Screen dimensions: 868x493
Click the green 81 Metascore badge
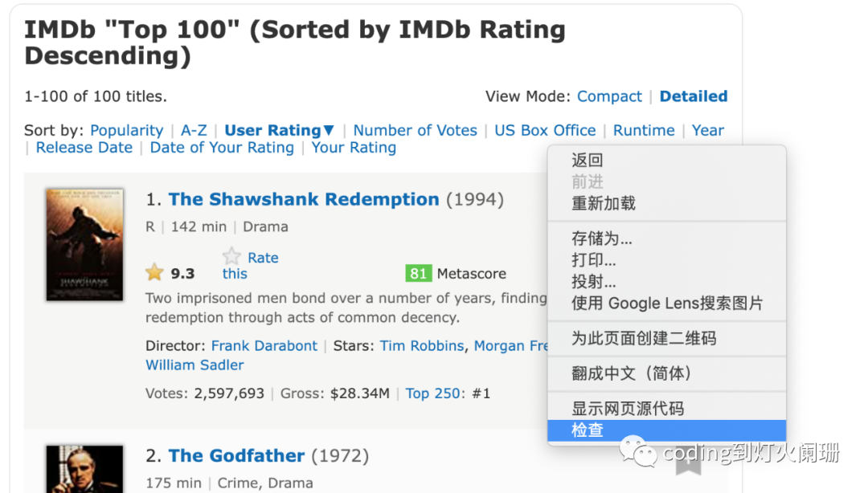tap(419, 273)
